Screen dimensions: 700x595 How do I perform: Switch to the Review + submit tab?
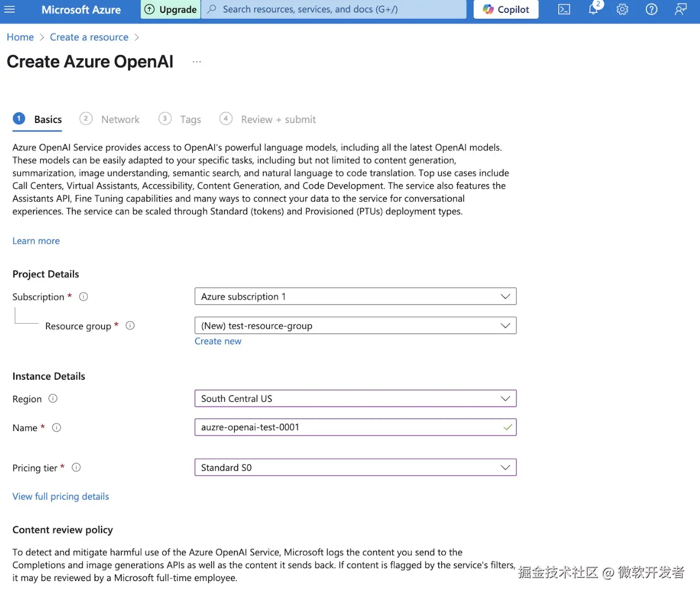click(268, 119)
